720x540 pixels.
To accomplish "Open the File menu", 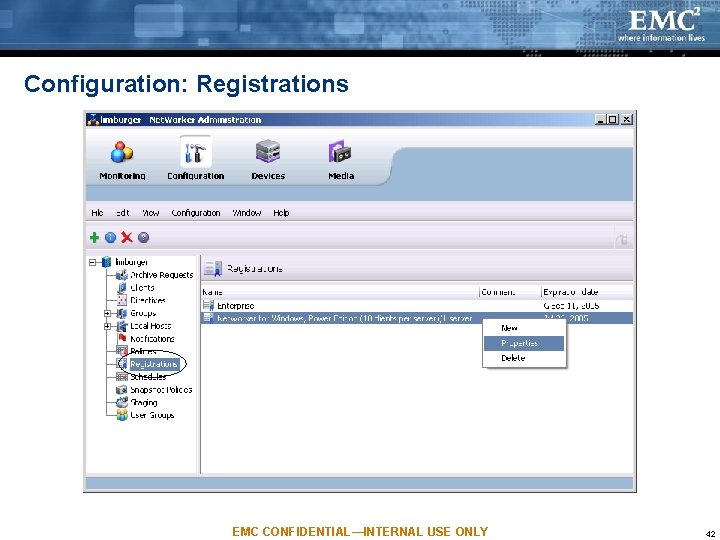I will pos(97,213).
